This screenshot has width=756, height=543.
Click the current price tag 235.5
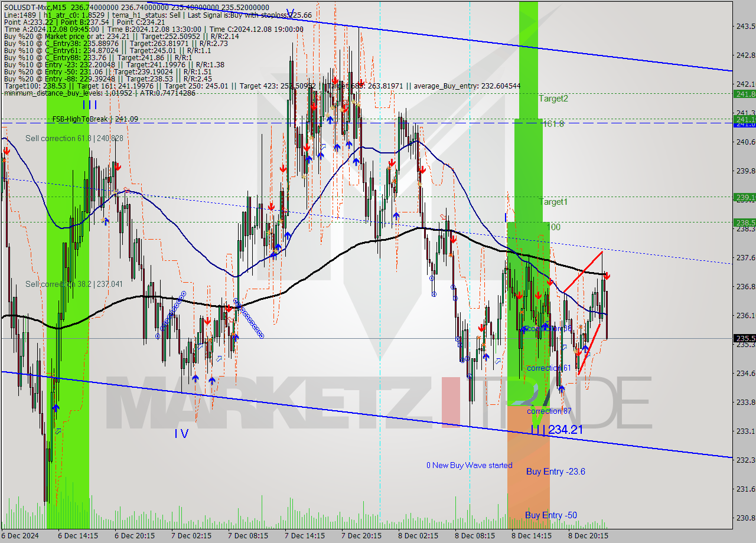coord(744,338)
